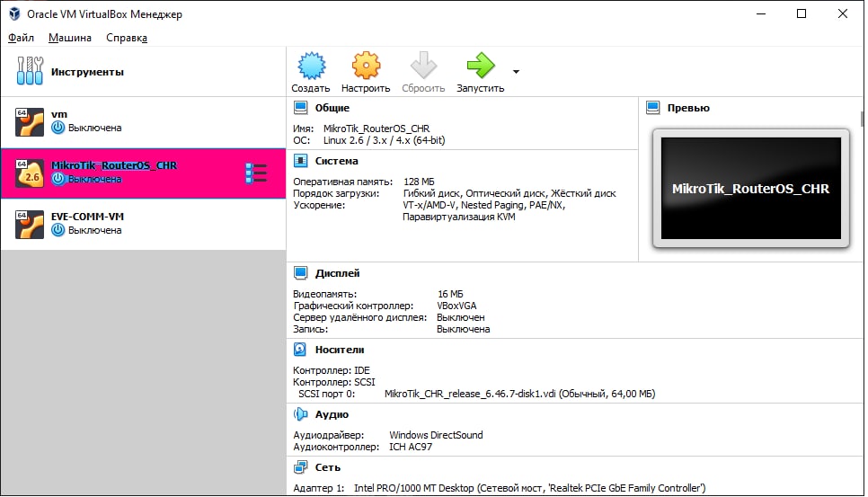Click the Имя value MikroTik_RouterOS_CHR

376,129
